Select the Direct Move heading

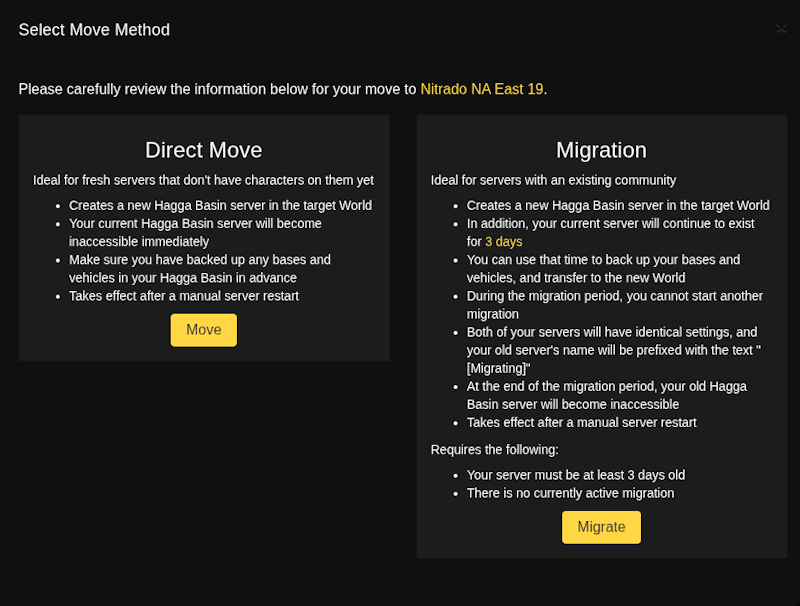click(204, 150)
